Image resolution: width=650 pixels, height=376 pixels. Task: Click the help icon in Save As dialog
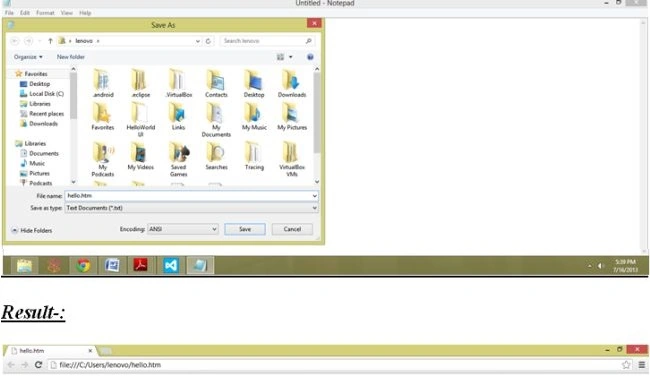[310, 57]
